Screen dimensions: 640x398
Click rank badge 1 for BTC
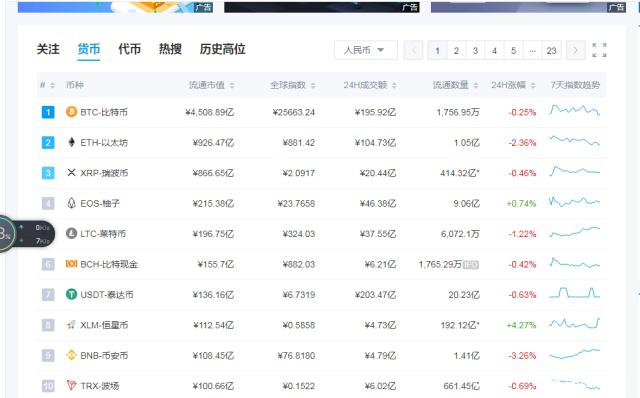(48, 112)
